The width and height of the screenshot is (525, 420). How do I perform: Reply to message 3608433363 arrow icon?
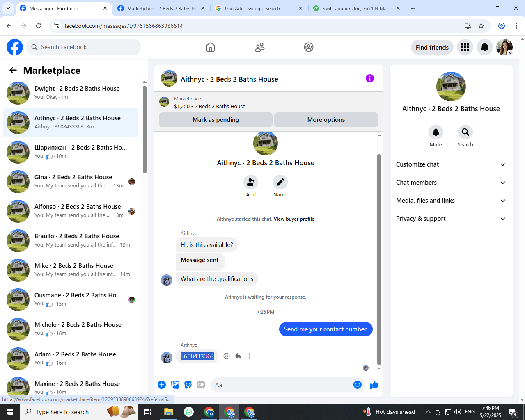point(238,356)
